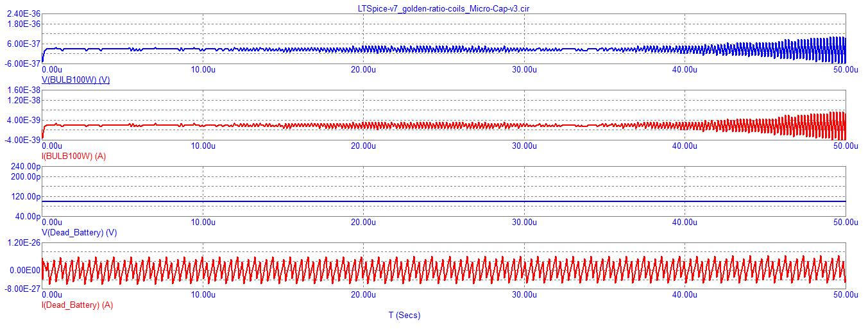This screenshot has height=329, width=868.
Task: Click the 40.00p y-axis tick label
Action: click(25, 216)
